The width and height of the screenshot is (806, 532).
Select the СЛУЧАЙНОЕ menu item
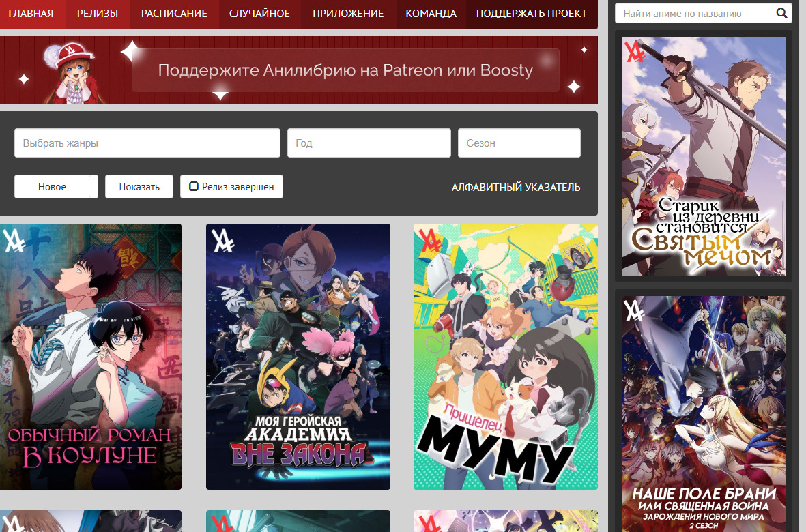click(259, 14)
